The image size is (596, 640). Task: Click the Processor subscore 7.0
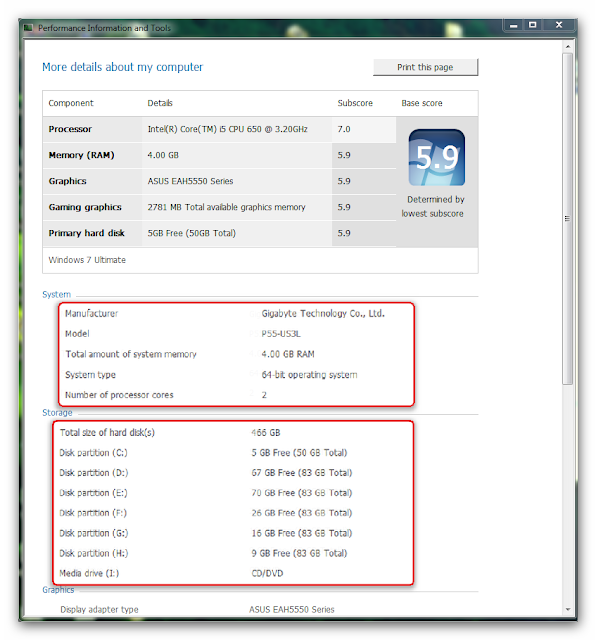coord(344,129)
